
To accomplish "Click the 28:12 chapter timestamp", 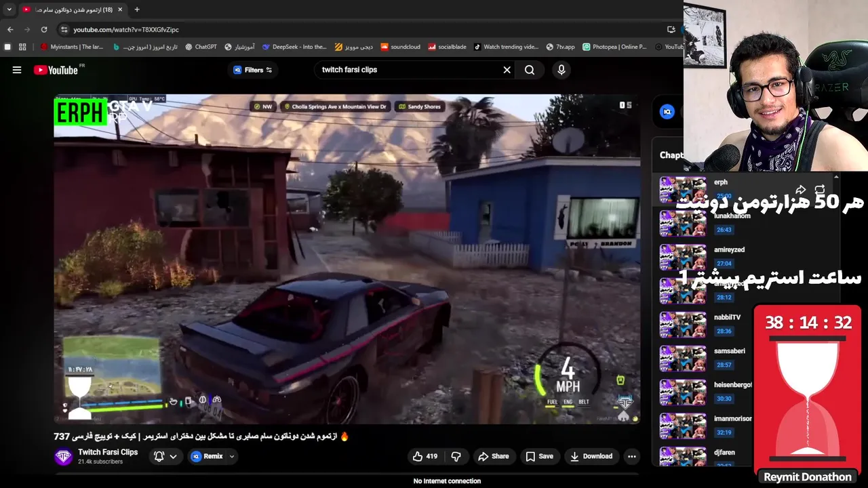I will [724, 298].
